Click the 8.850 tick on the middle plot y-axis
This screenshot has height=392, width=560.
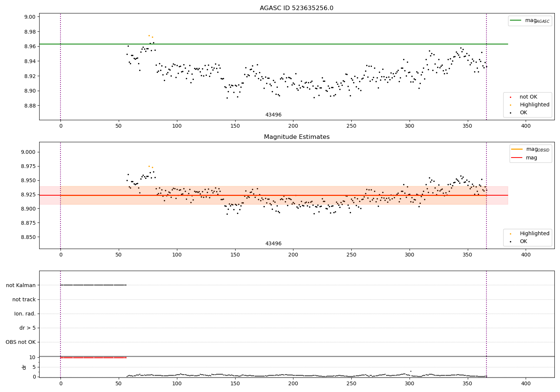click(28, 237)
